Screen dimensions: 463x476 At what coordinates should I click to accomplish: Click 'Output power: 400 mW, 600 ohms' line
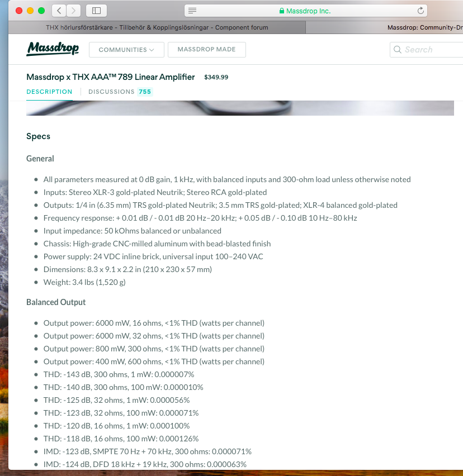(x=154, y=361)
